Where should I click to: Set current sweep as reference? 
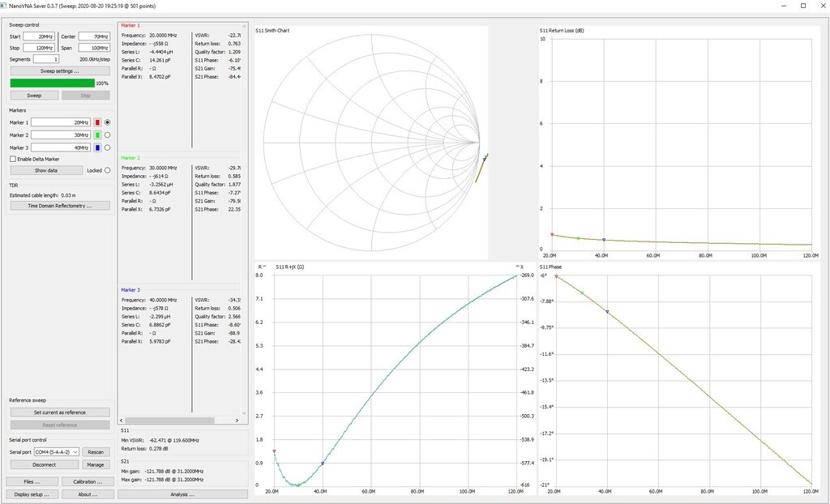click(x=60, y=412)
